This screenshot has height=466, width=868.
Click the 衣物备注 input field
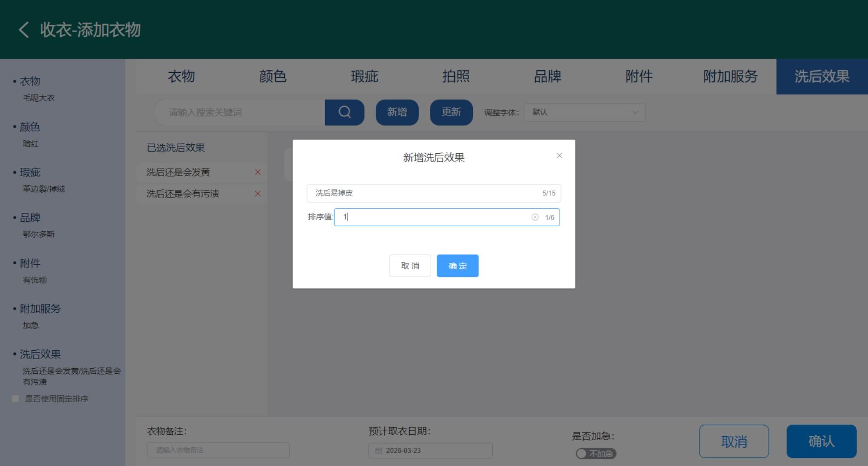click(x=218, y=450)
